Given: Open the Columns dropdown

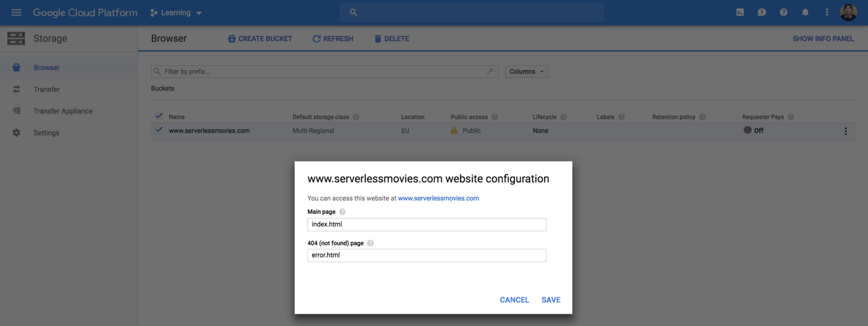Looking at the screenshot, I should click(526, 72).
